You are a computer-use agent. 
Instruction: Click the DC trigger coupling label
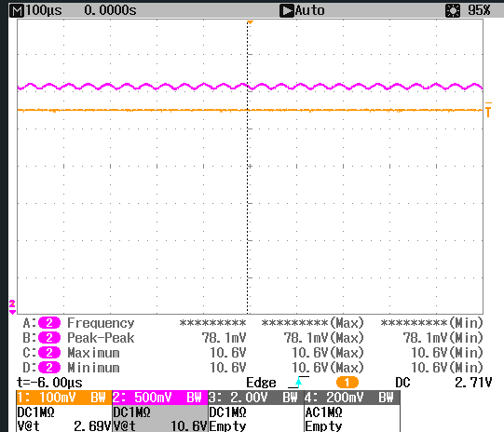coord(402,383)
